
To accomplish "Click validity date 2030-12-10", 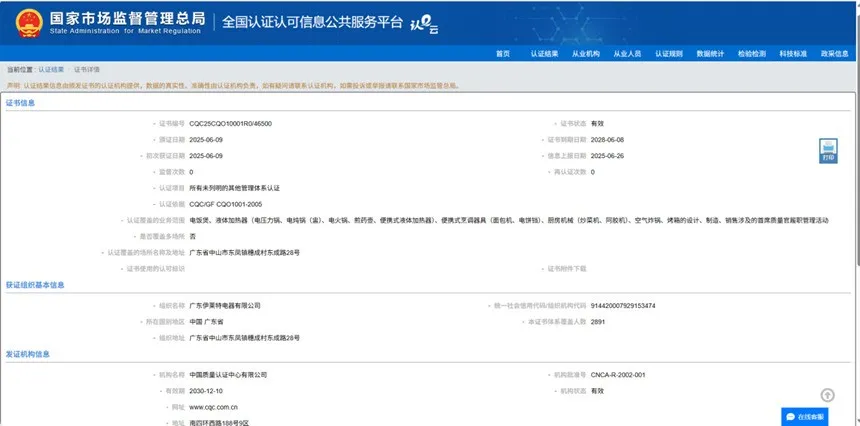I will [x=206, y=391].
